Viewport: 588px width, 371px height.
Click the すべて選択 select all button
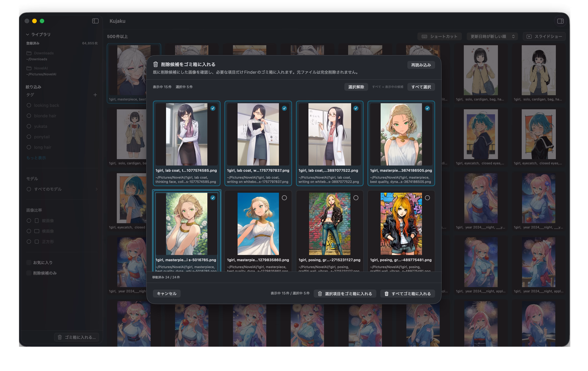pyautogui.click(x=421, y=87)
